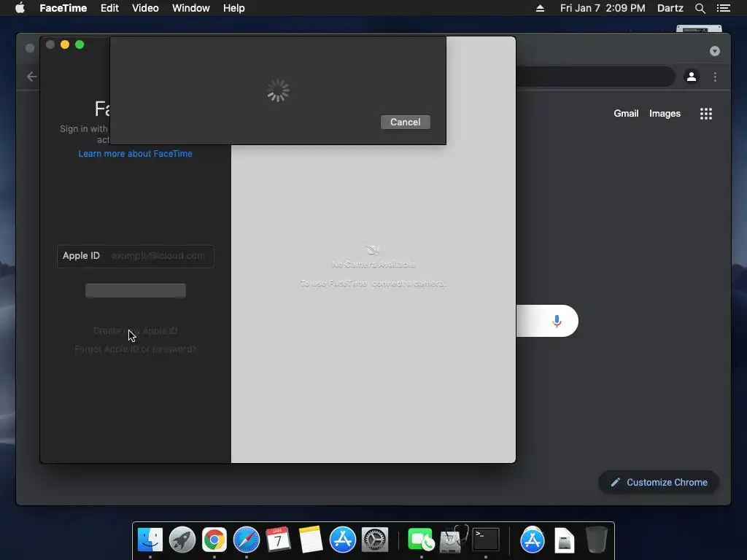
Task: Open Forgot Apple ID or password link
Action: (135, 349)
